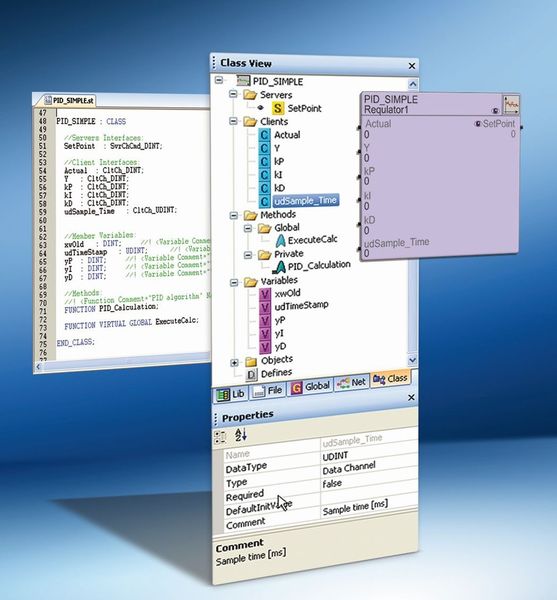Click left arrow of code editor scrollbar
557x600 pixels.
[37, 367]
